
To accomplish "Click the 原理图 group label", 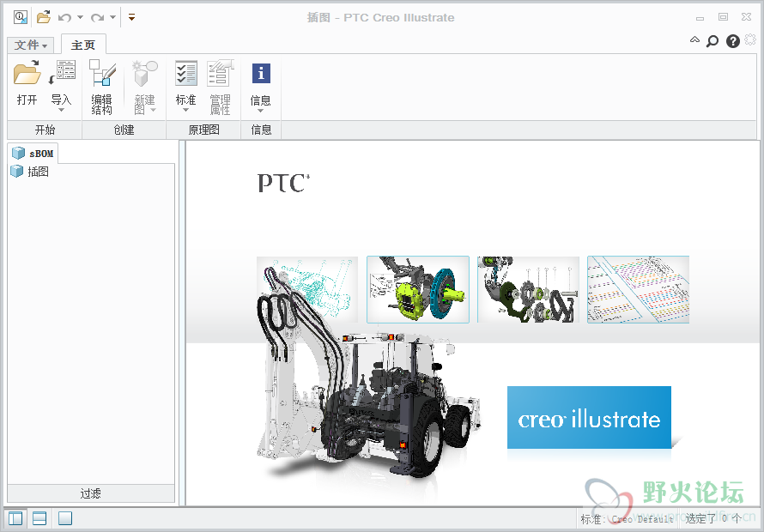I will click(203, 130).
